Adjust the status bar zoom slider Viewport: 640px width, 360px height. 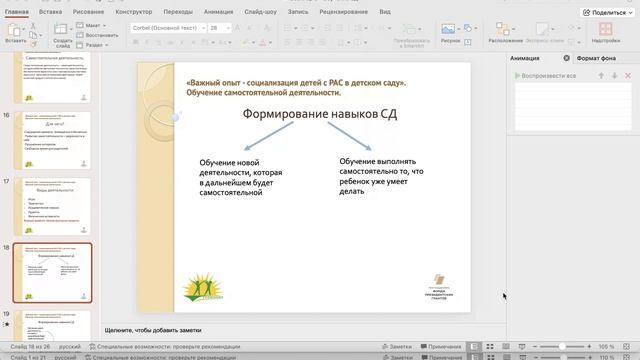562,347
